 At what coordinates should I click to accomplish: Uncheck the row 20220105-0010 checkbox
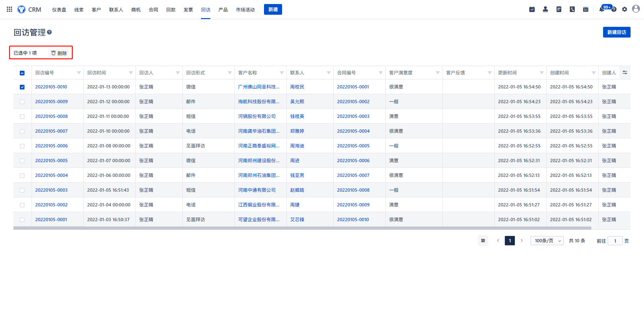point(22,87)
